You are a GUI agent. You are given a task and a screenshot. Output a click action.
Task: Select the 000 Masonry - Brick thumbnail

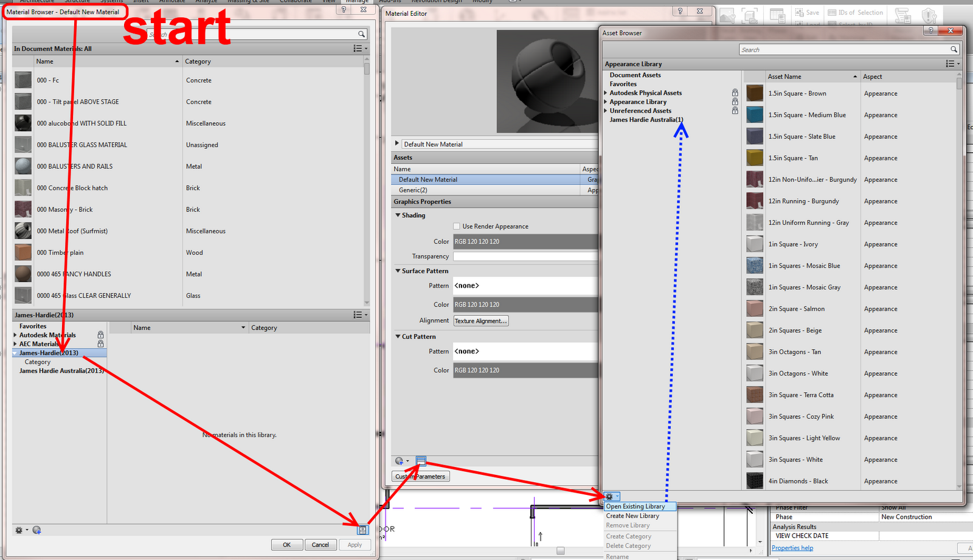coord(23,209)
